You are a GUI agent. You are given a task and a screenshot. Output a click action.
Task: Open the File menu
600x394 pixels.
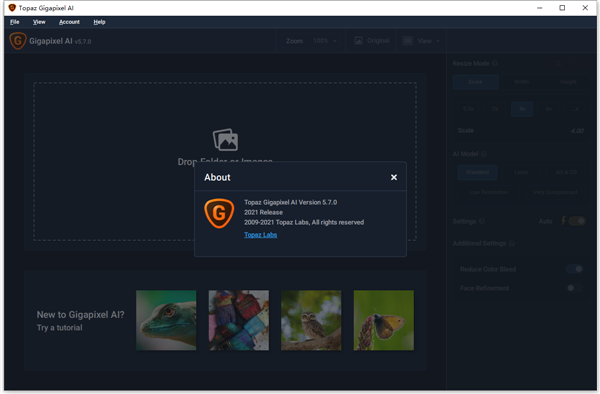[15, 22]
